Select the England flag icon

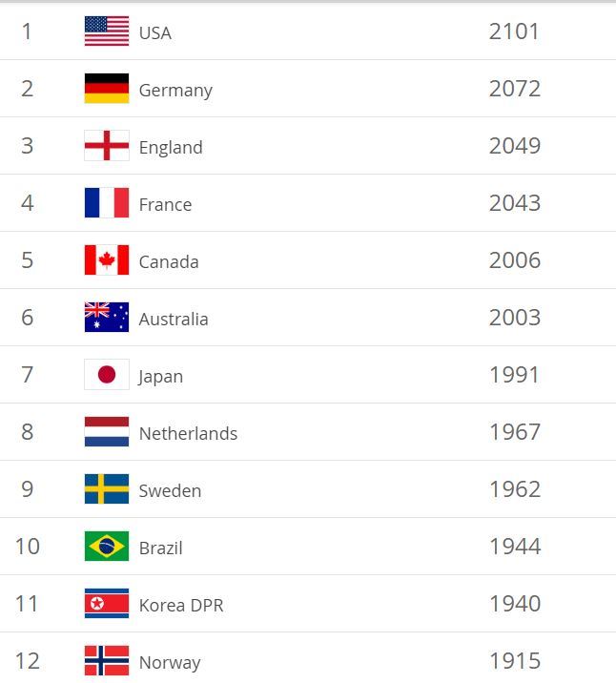(107, 146)
